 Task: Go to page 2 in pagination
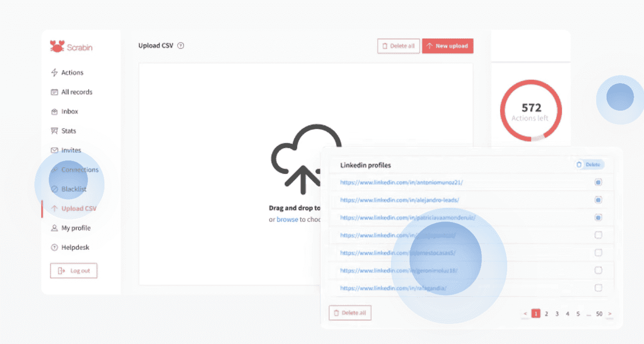(x=546, y=314)
